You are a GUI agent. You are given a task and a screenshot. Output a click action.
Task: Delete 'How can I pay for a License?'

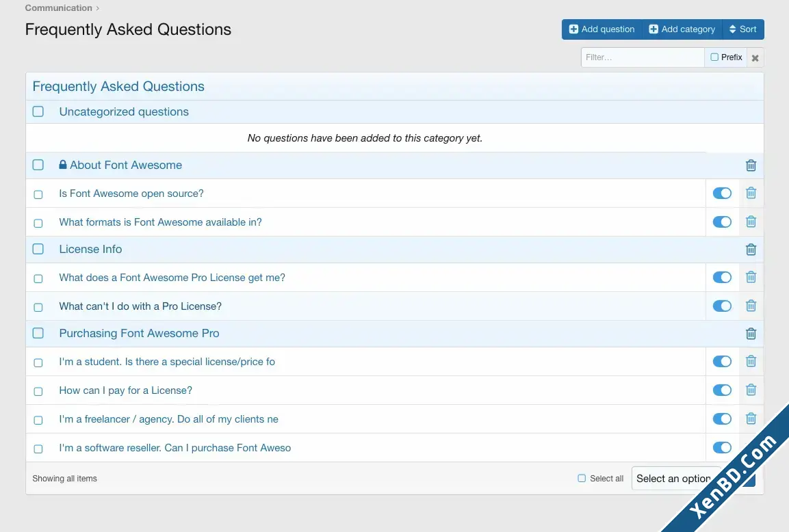[x=751, y=390]
